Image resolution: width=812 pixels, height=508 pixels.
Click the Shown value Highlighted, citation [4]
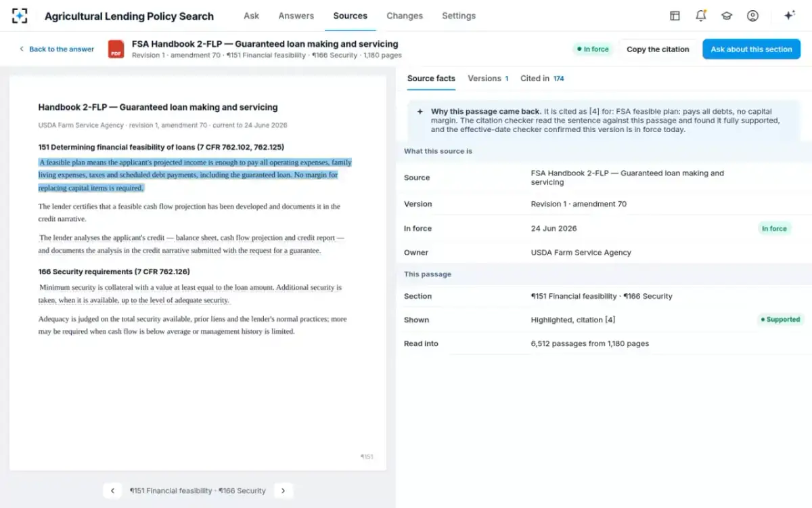(x=573, y=320)
